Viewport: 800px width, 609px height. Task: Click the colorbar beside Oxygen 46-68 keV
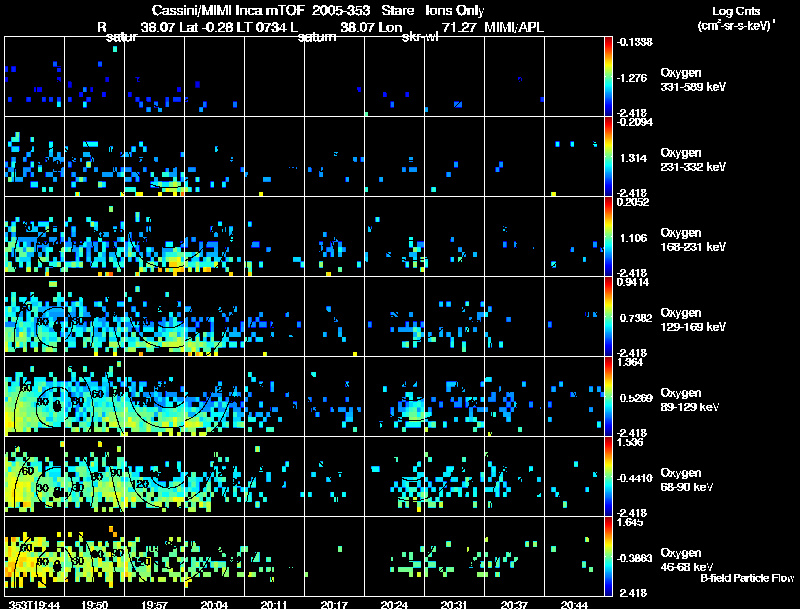(608, 556)
